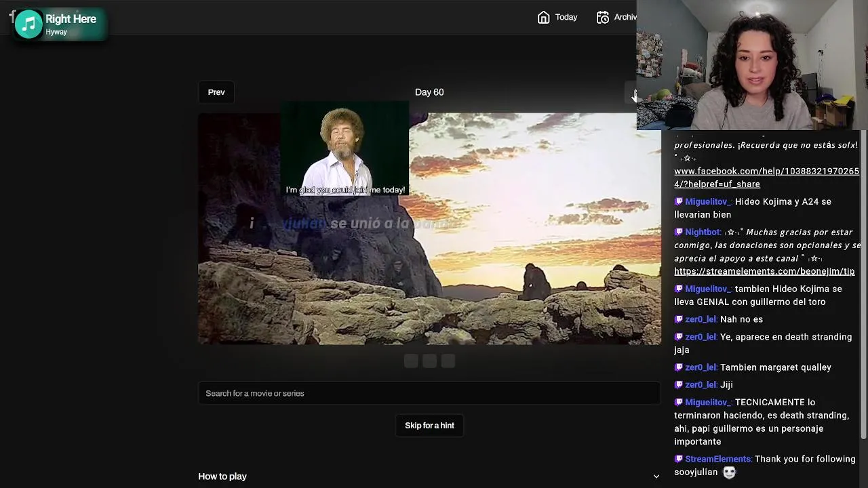Image resolution: width=868 pixels, height=488 pixels.
Task: Click zer0_lel name on Nah no es
Action: coord(701,319)
